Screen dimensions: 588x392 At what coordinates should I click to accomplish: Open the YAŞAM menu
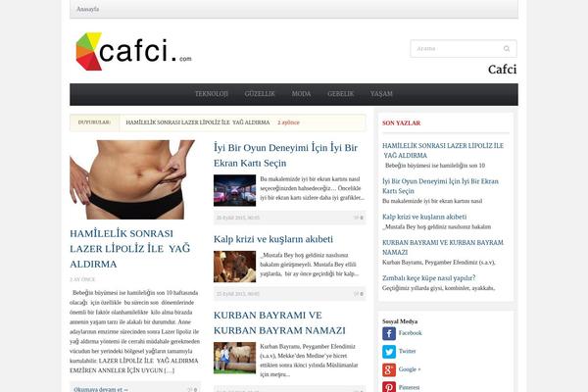point(381,94)
